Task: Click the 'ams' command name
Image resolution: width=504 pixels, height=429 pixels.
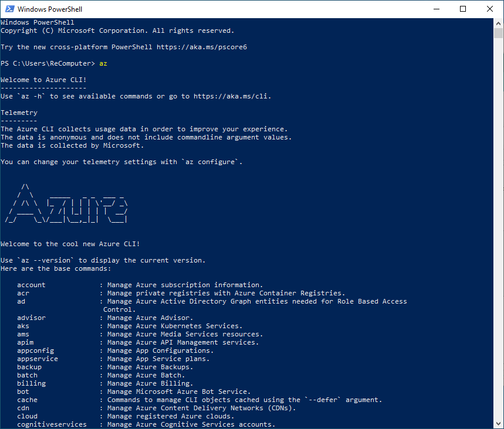Action: point(23,334)
